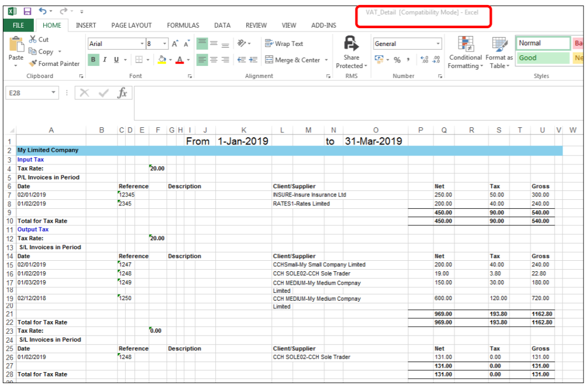The height and width of the screenshot is (387, 588).
Task: Toggle Wrap Text
Action: tap(284, 44)
